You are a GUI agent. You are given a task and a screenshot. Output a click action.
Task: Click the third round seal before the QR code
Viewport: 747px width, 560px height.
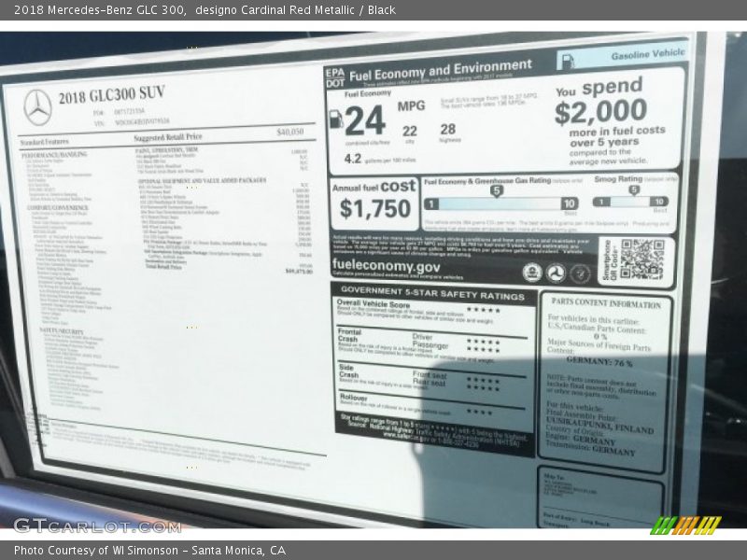[580, 273]
